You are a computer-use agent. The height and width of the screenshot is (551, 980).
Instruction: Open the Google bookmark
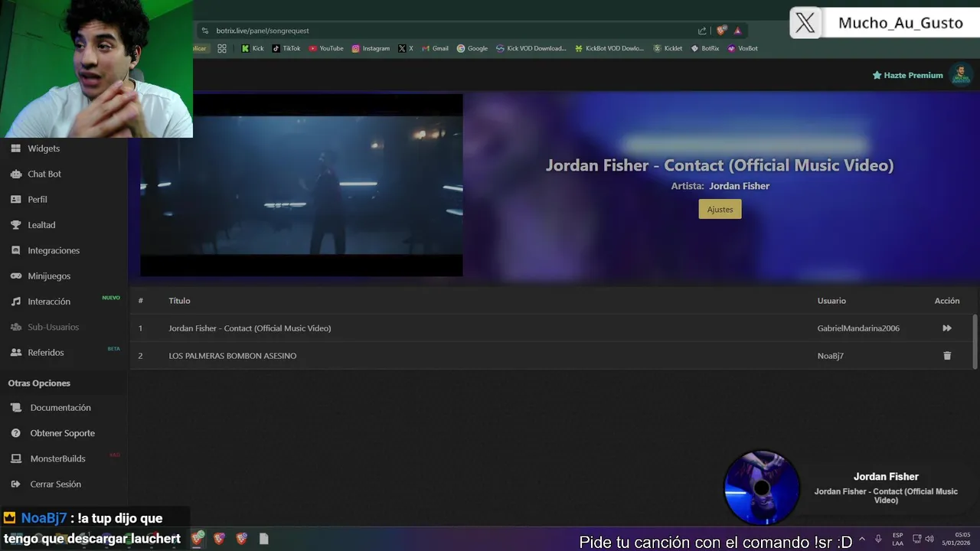tap(472, 48)
